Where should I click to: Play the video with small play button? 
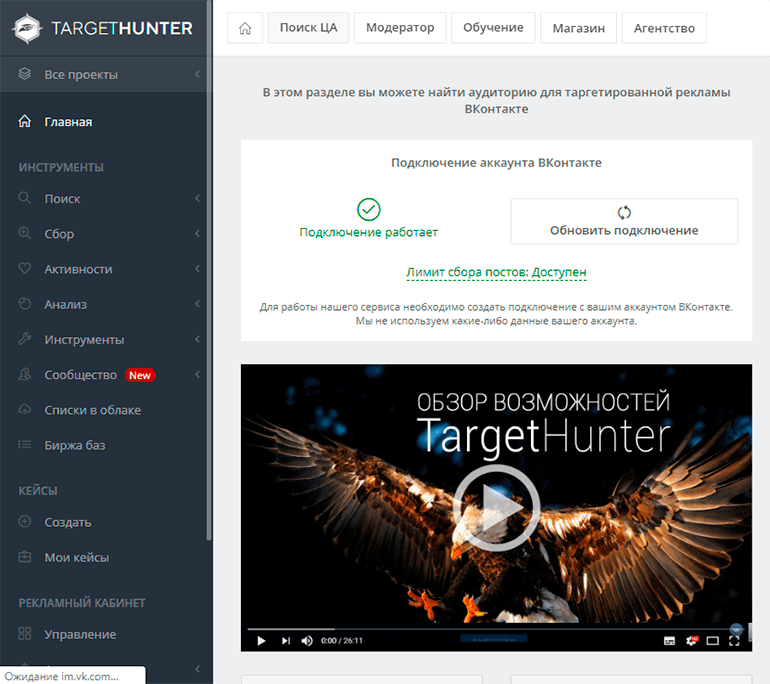[x=261, y=640]
